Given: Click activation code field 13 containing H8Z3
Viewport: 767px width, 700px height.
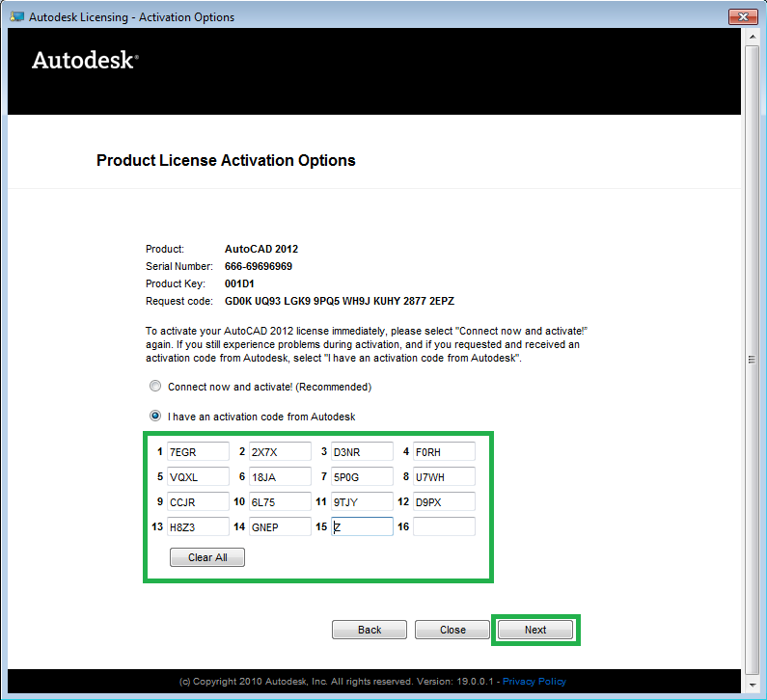Looking at the screenshot, I should coord(198,526).
